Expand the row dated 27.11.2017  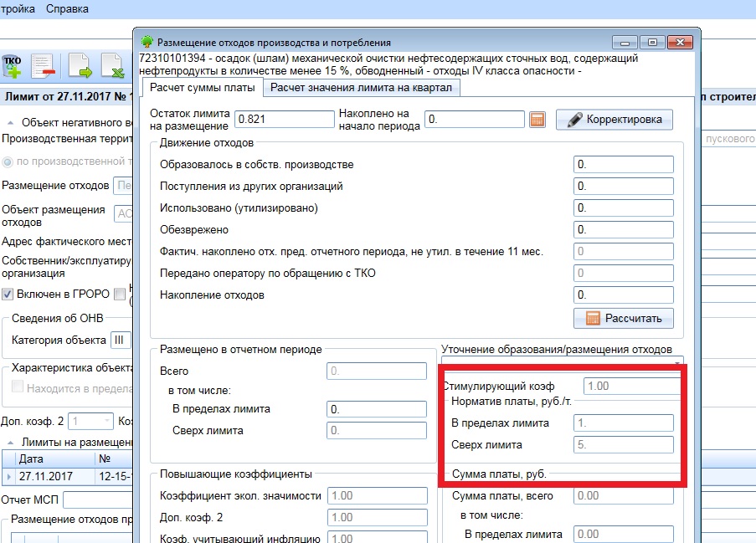coord(8,476)
